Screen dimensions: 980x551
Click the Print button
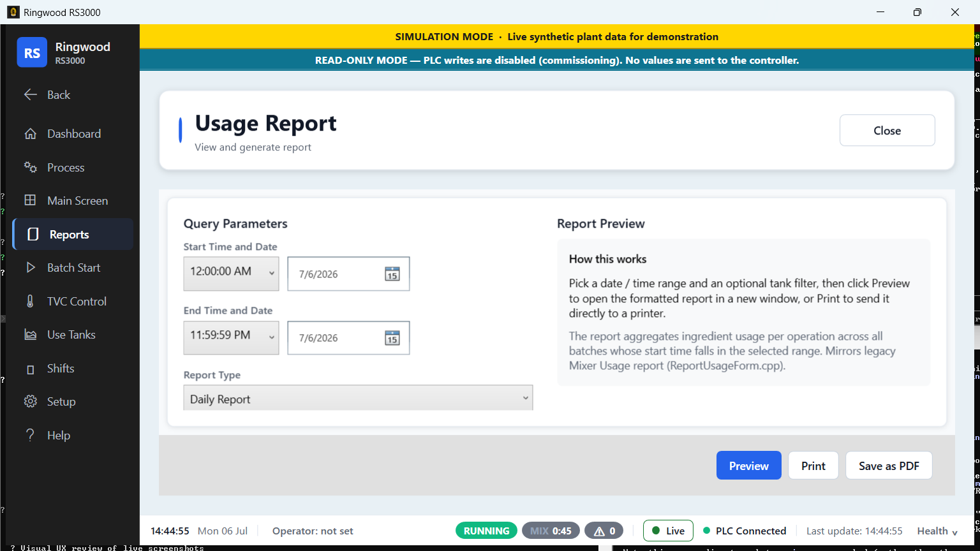coord(813,466)
